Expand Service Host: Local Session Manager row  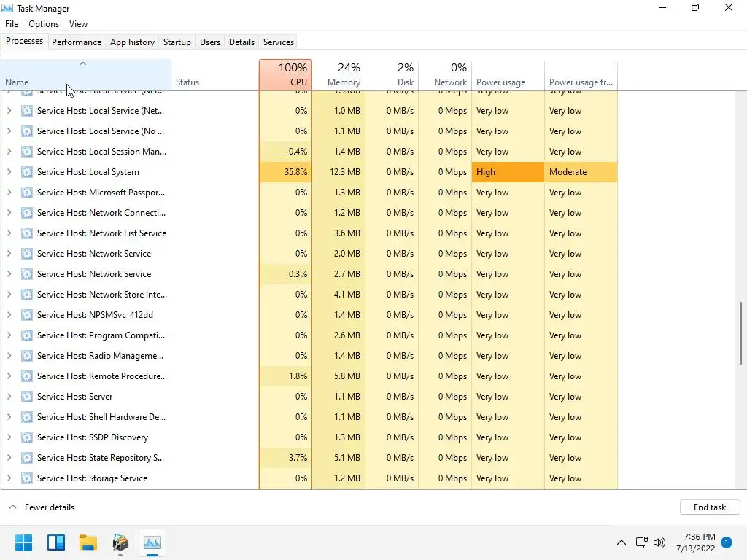9,152
